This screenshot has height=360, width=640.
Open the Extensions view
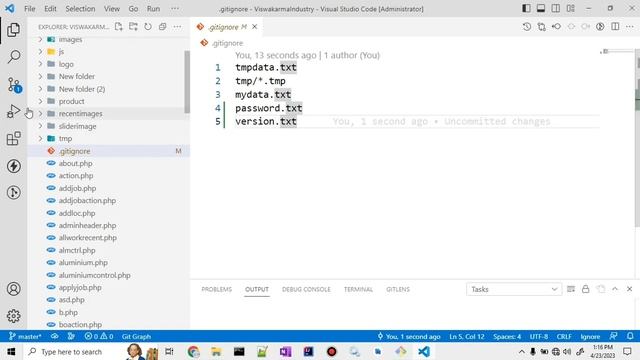13,139
